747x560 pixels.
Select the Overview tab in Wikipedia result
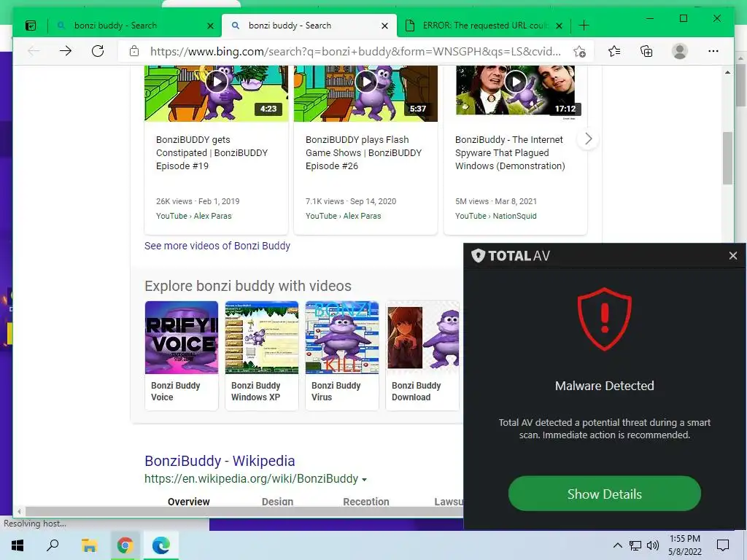(189, 502)
